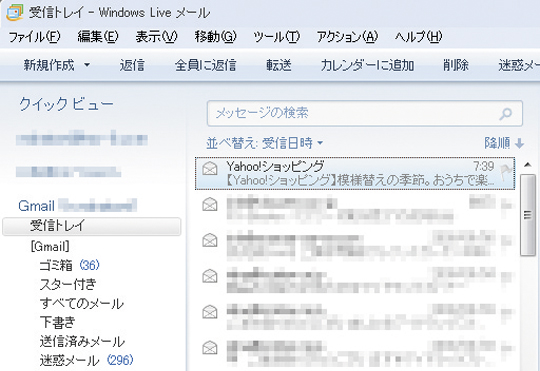Open the 並べ替え: 受信日時 dropdown
This screenshot has height=371, width=540.
click(x=265, y=143)
